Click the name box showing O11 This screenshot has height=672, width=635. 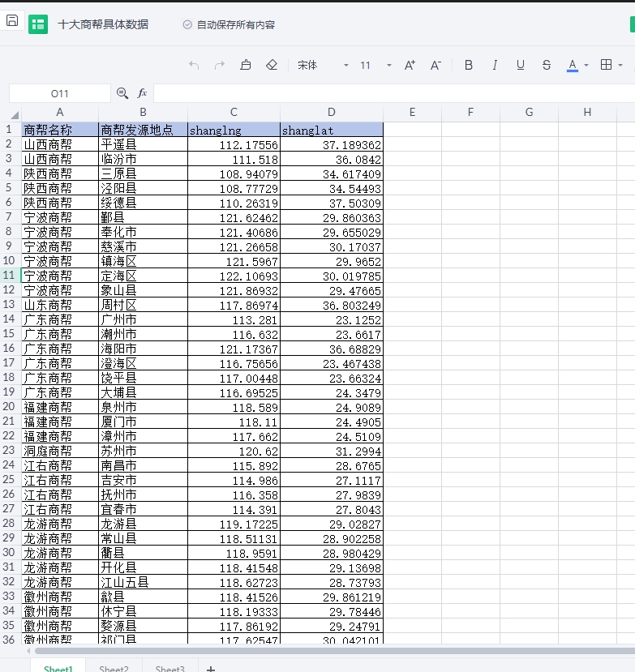[59, 93]
